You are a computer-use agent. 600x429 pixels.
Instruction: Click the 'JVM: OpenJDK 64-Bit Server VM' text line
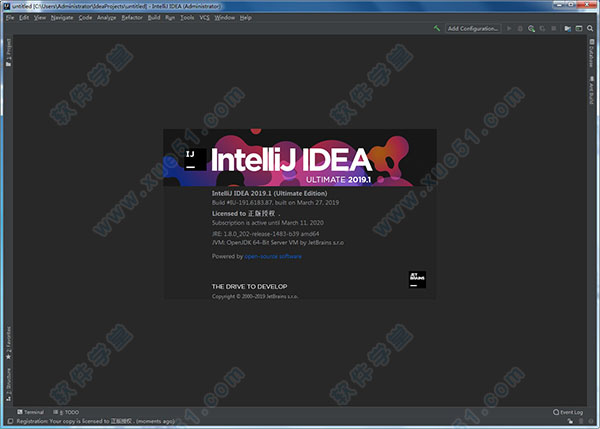(278, 243)
